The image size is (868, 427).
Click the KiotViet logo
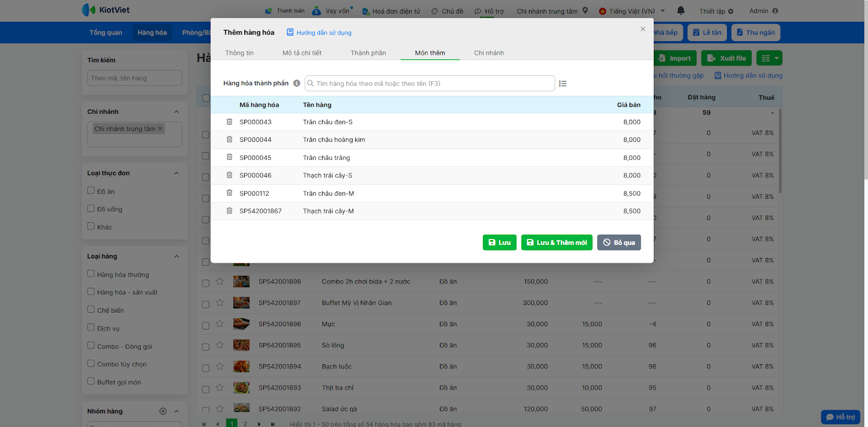[x=106, y=10]
